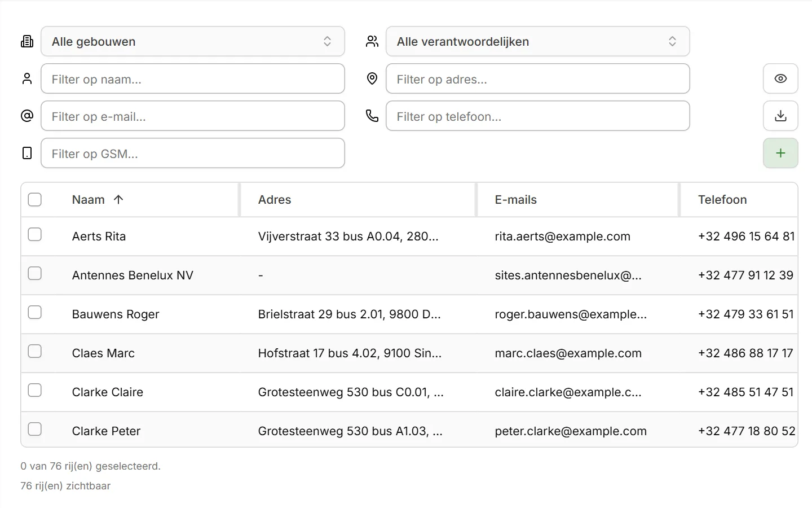Click the address Brielstraat 29 bus 2.01
The width and height of the screenshot is (812, 508).
[350, 314]
